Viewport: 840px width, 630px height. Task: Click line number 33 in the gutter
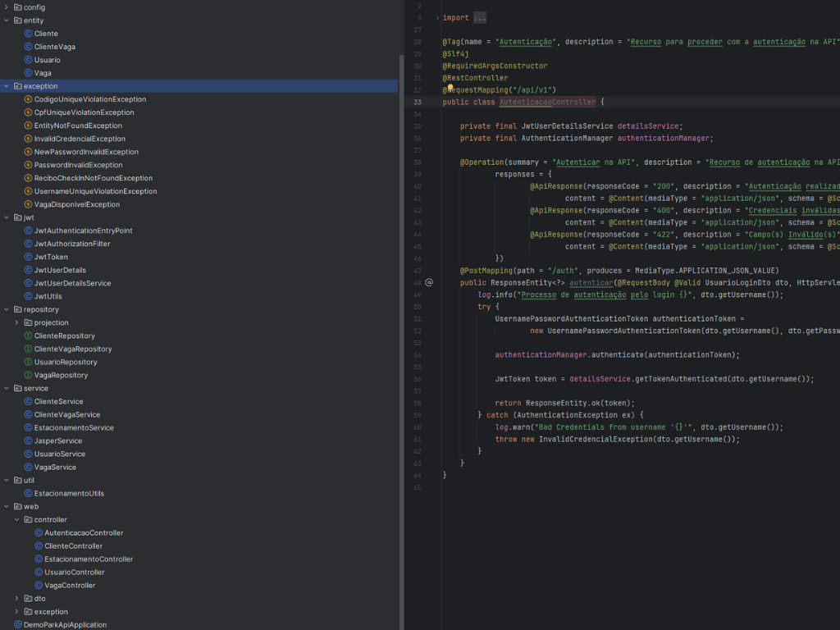(x=418, y=102)
